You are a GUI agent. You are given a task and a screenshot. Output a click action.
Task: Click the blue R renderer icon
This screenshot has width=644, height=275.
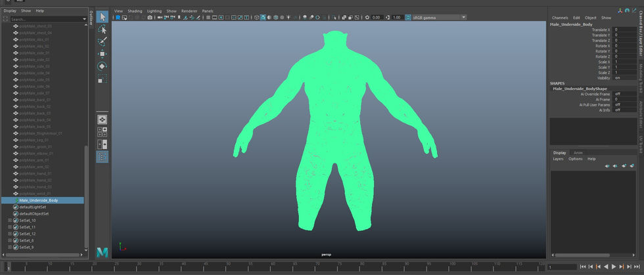pyautogui.click(x=118, y=18)
